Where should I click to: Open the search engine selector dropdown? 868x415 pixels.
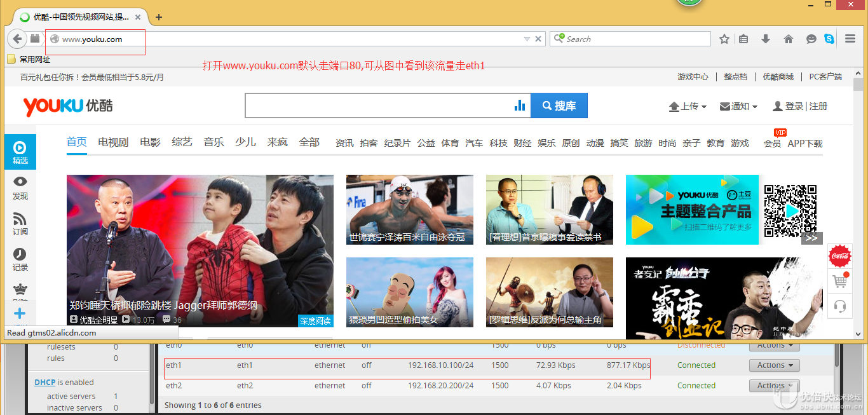coord(559,38)
